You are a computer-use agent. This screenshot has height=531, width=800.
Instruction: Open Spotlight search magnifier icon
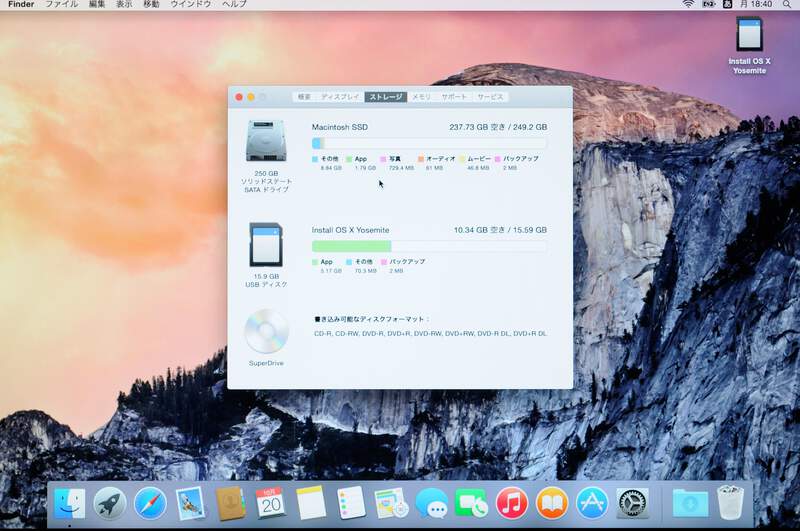pos(787,4)
